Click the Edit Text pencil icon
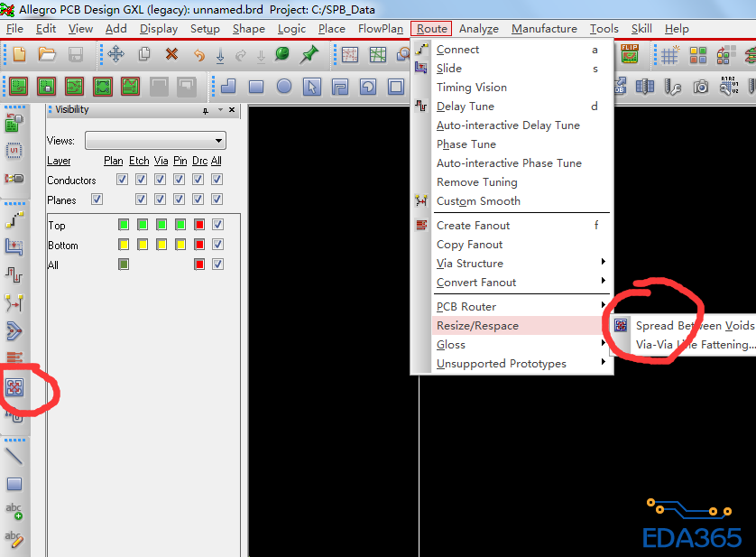The image size is (756, 557). 14,539
